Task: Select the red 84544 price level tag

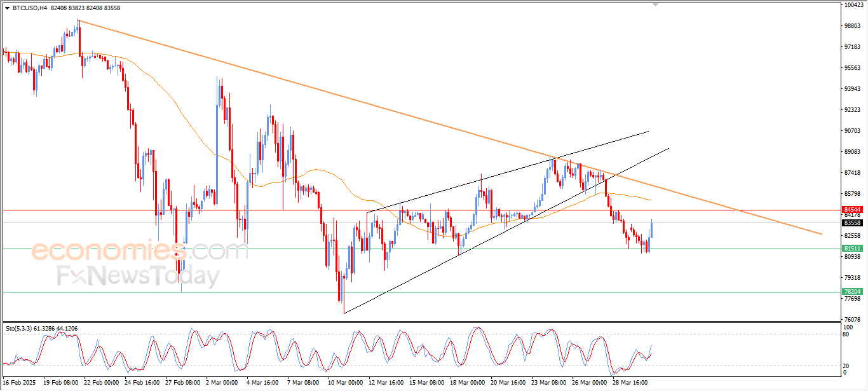Action: pyautogui.click(x=852, y=210)
